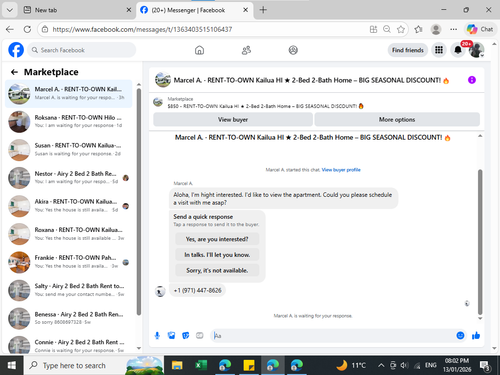Screen dimensions: 500x375
Task: Click the Marketplace listing title in header strip
Action: (265, 106)
